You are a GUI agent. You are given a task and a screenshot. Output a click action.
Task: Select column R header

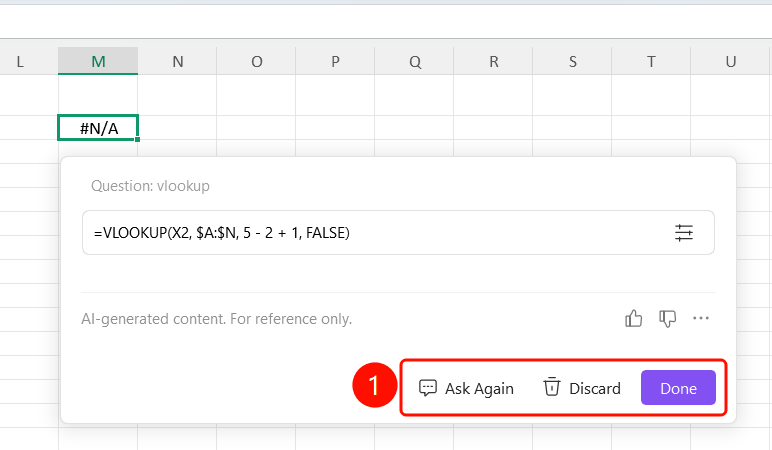[493, 62]
